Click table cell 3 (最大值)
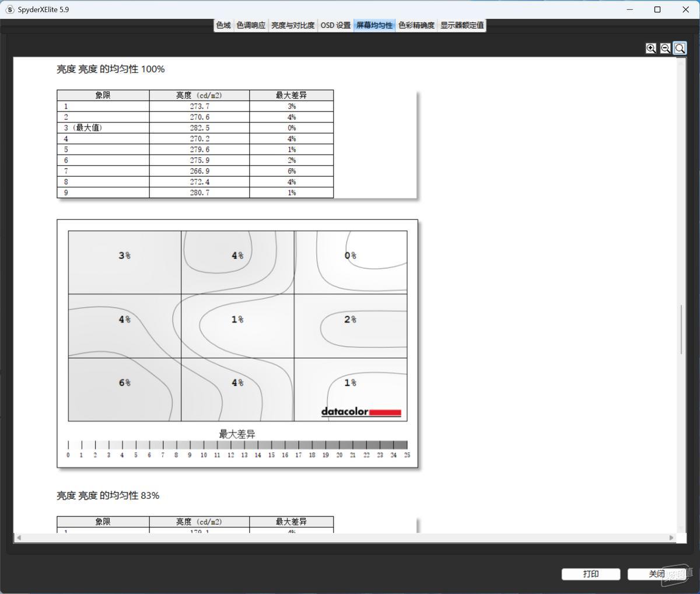Image resolution: width=700 pixels, height=594 pixels. click(103, 128)
